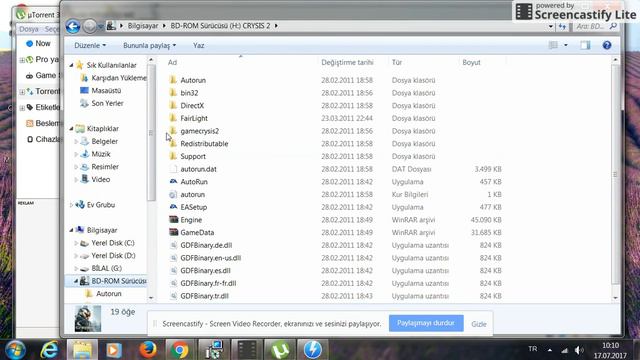Select the GameData WinRAR archive
The height and width of the screenshot is (360, 640).
[197, 232]
